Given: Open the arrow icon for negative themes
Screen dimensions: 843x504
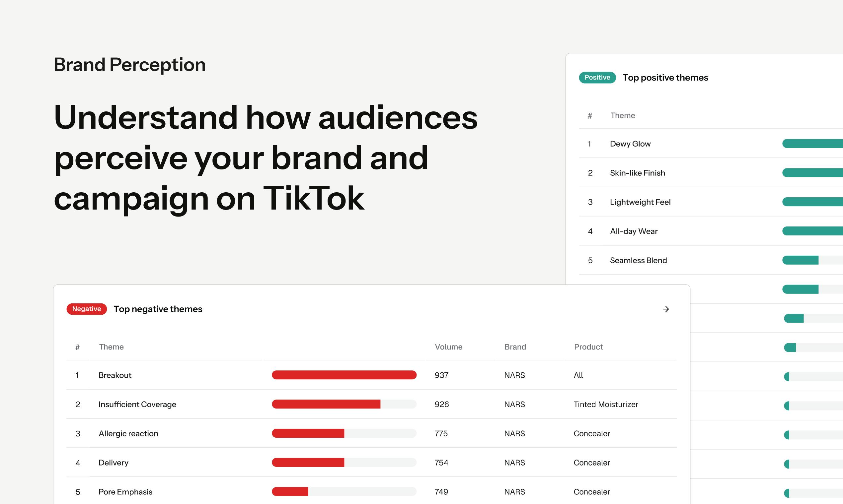Looking at the screenshot, I should coord(665,309).
